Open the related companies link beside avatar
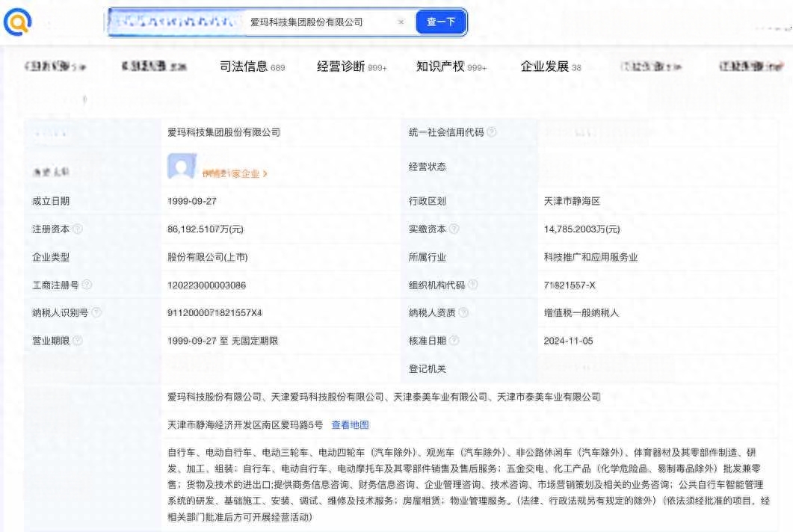This screenshot has height=532, width=793. tap(235, 173)
